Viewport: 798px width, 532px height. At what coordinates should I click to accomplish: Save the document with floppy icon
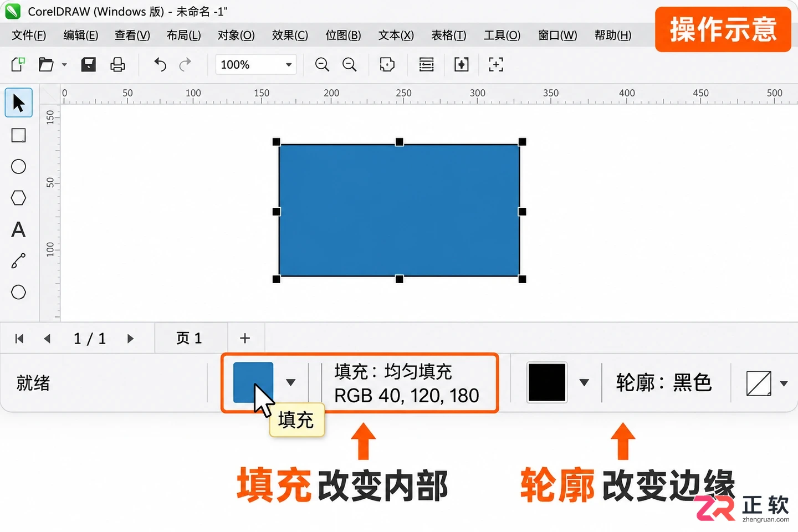click(89, 65)
